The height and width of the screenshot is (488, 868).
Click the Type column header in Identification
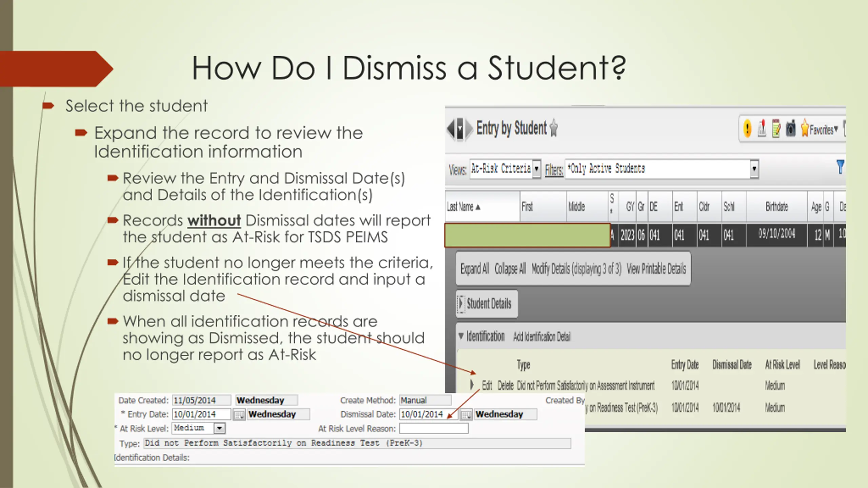tap(523, 365)
